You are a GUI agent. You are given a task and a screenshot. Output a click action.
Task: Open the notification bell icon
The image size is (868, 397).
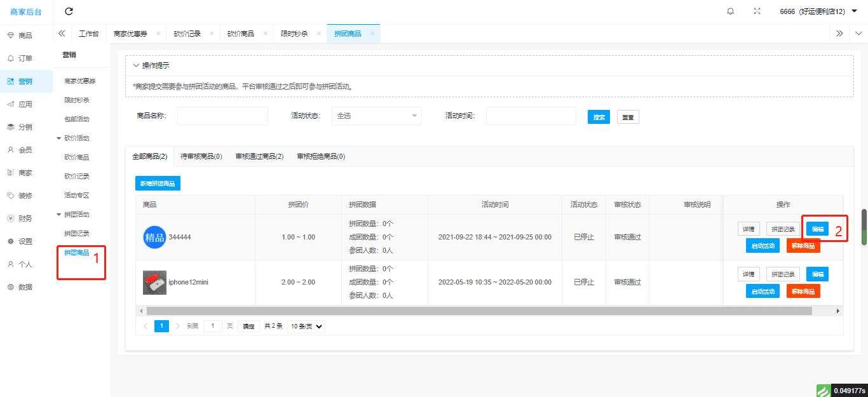(x=730, y=11)
